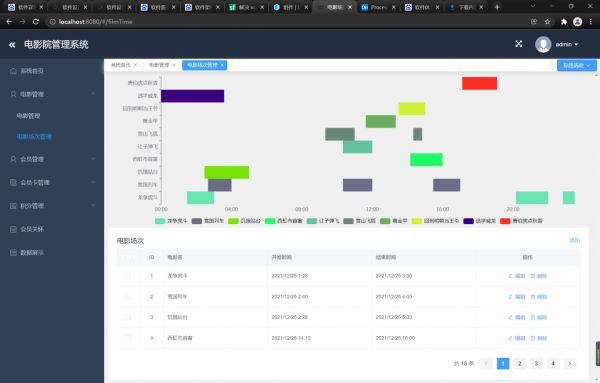600x383 pixels.
Task: Click the delete icon for row ID 4
Action: [x=533, y=338]
